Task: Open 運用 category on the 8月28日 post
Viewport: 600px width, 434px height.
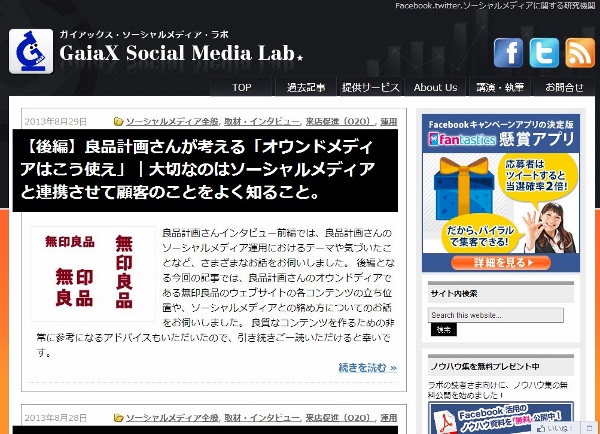Action: pos(388,418)
